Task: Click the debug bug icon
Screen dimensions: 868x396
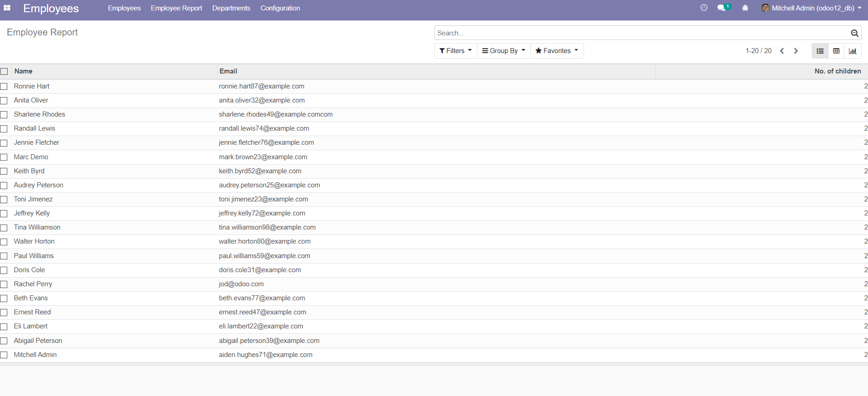Action: click(x=745, y=8)
